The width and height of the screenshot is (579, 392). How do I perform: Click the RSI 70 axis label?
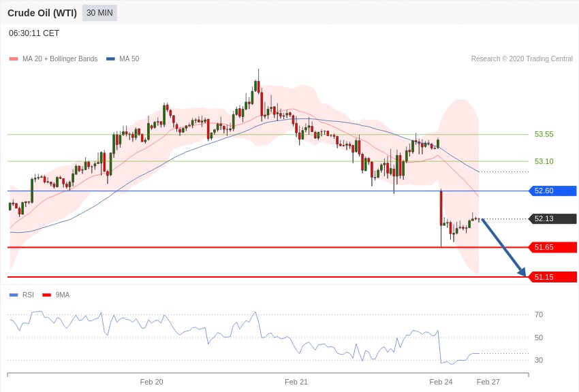[539, 314]
